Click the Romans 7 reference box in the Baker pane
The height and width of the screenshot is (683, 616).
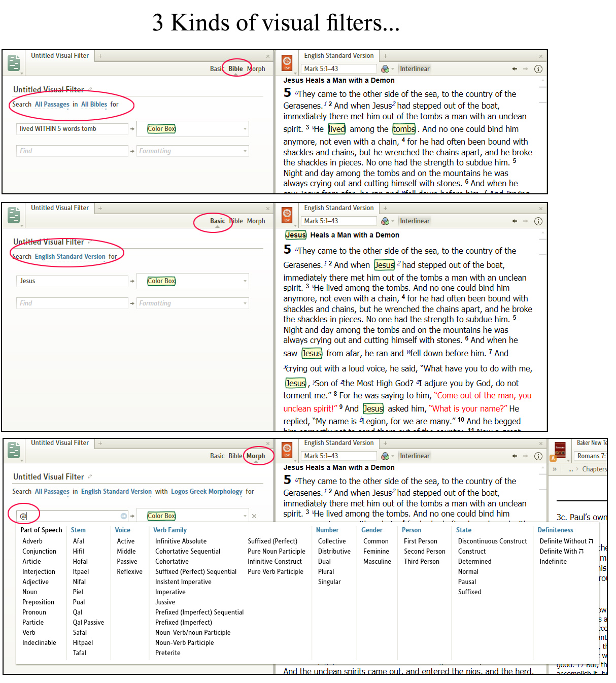[591, 456]
